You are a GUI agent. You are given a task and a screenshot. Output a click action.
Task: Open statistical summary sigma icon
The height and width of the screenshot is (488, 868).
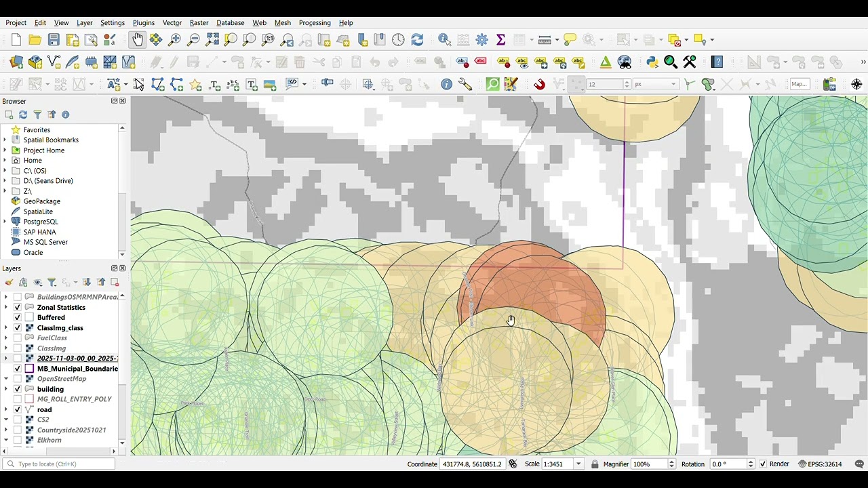point(500,40)
